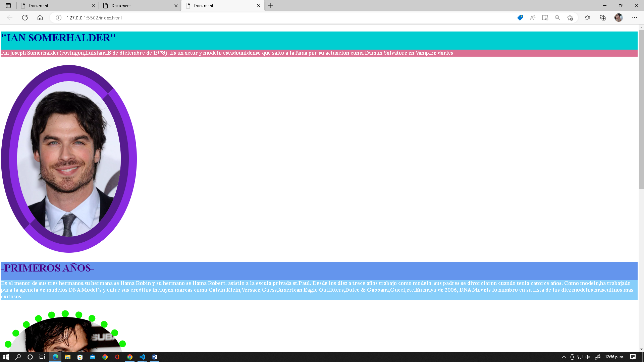This screenshot has height=362, width=644.
Task: Add this page to favorites
Action: point(570,18)
